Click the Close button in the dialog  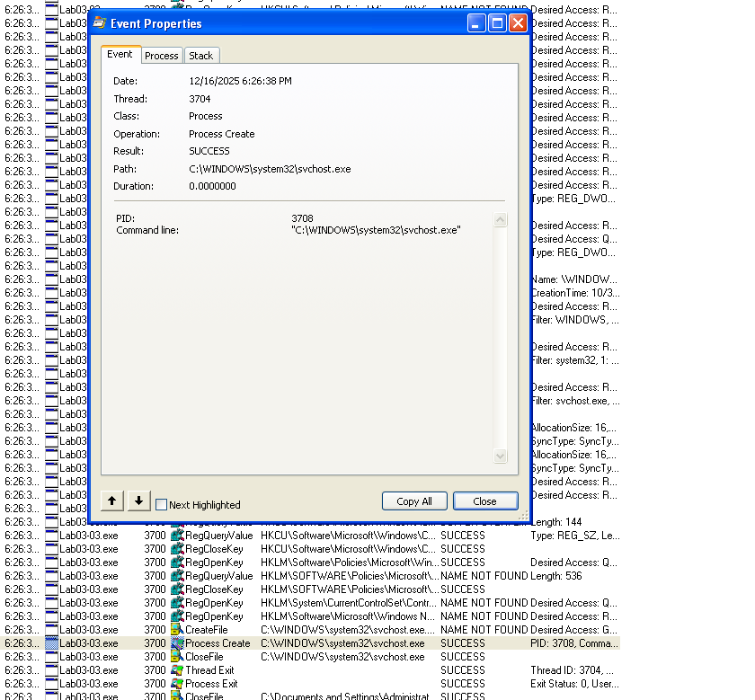tap(485, 501)
